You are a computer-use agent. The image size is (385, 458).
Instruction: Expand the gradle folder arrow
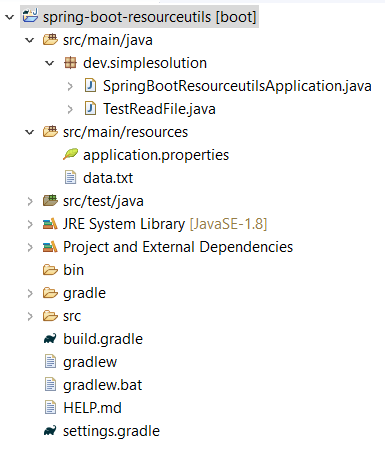point(30,293)
